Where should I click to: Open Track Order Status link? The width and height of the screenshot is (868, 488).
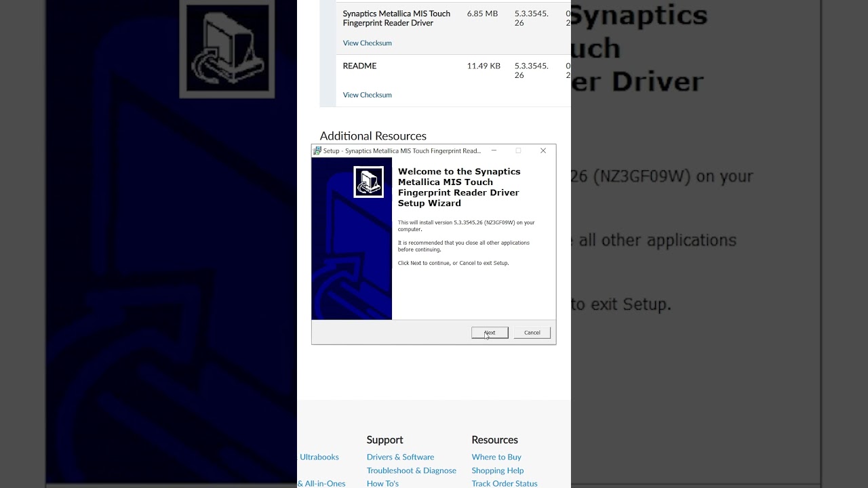coord(504,483)
